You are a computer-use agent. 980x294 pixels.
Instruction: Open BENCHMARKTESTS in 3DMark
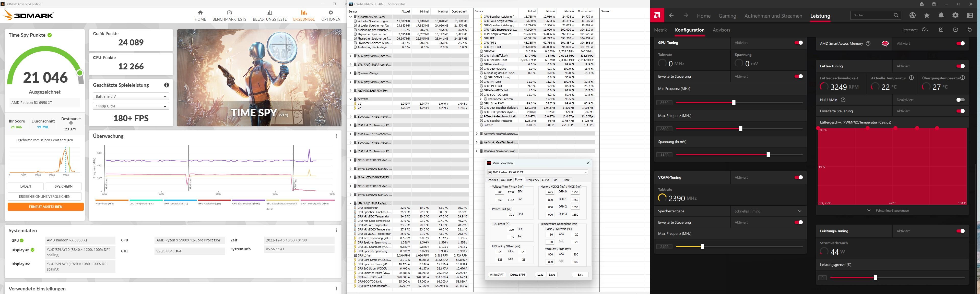[x=229, y=16]
